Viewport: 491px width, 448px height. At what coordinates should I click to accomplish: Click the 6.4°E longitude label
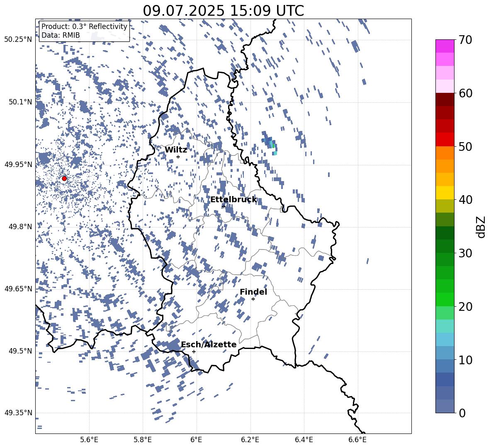tap(304, 440)
